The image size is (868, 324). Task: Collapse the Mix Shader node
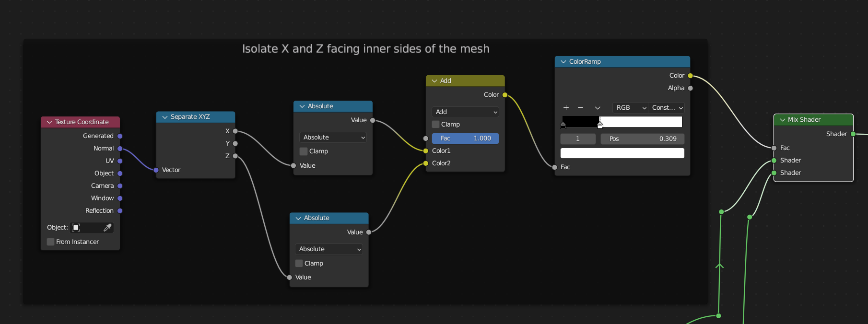pos(783,120)
